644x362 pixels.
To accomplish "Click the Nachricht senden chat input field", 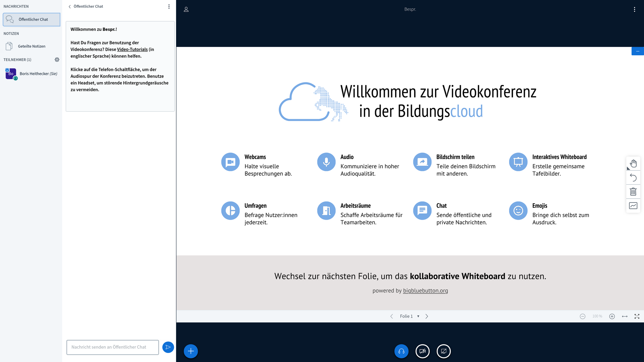I will point(112,347).
